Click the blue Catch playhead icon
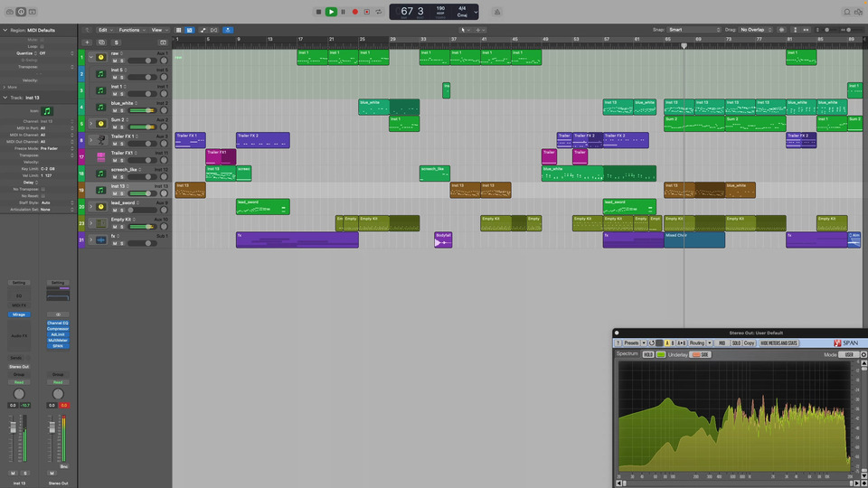The image size is (868, 488). (228, 30)
